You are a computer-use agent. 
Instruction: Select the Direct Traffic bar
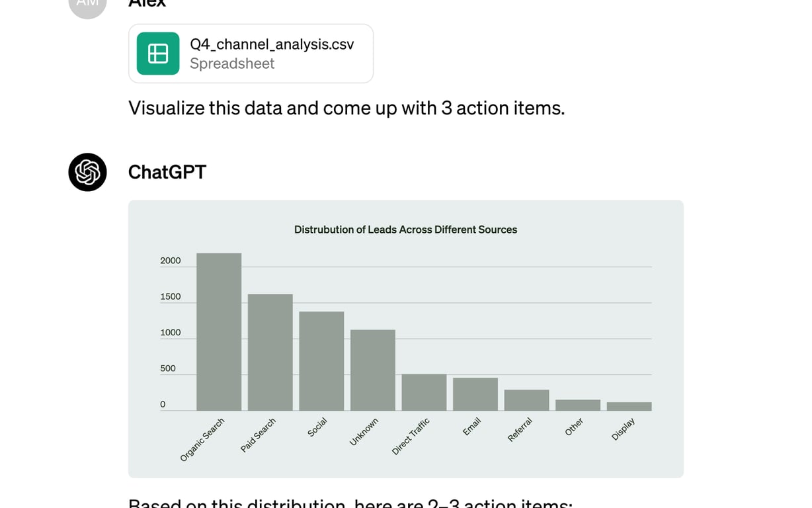click(424, 392)
